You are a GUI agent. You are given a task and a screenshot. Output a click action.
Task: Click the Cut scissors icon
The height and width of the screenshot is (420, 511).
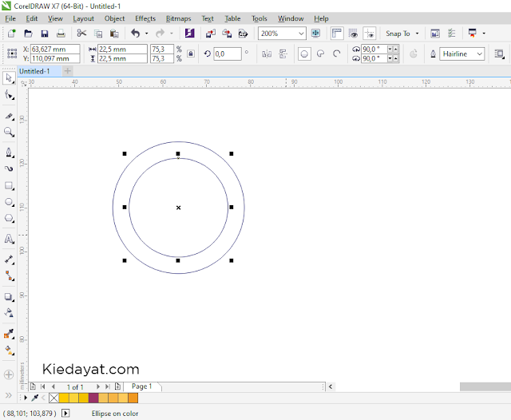coord(81,34)
